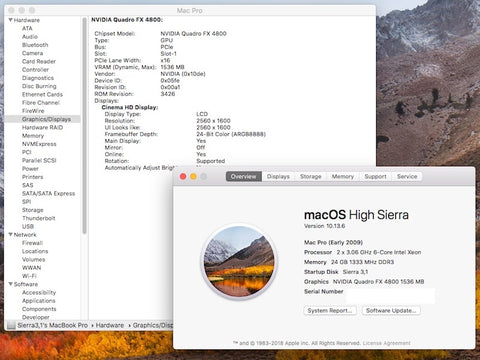This screenshot has width=480, height=360.
Task: Click the Software Update... button
Action: point(391,311)
